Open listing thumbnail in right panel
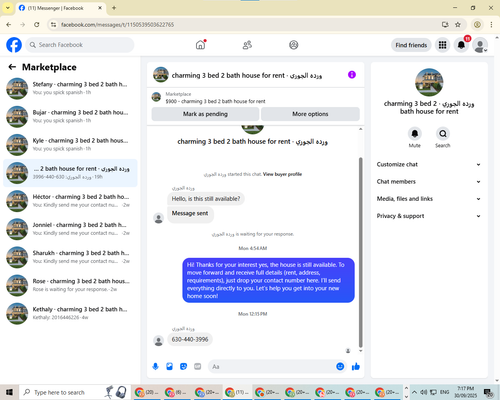 point(429,82)
